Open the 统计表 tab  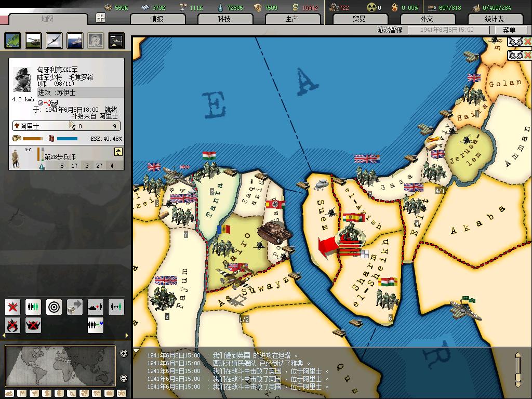495,19
